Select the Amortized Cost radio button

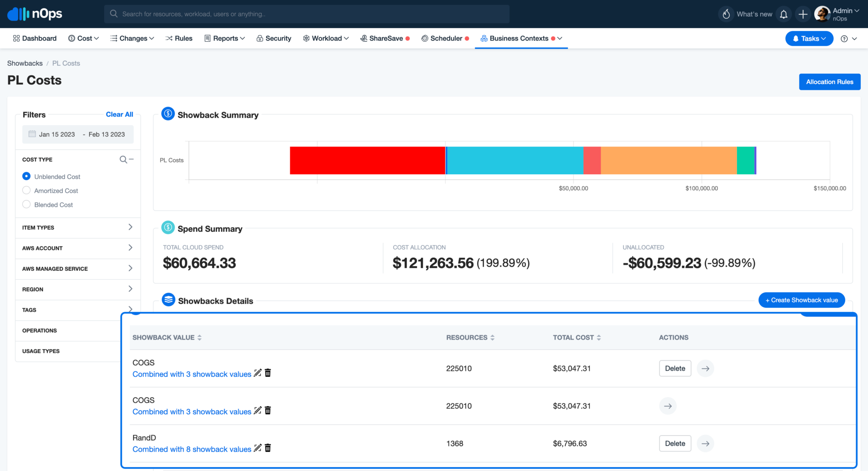26,190
